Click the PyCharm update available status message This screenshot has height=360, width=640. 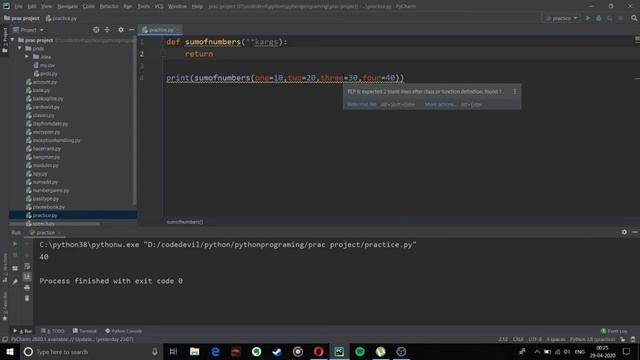point(72,340)
